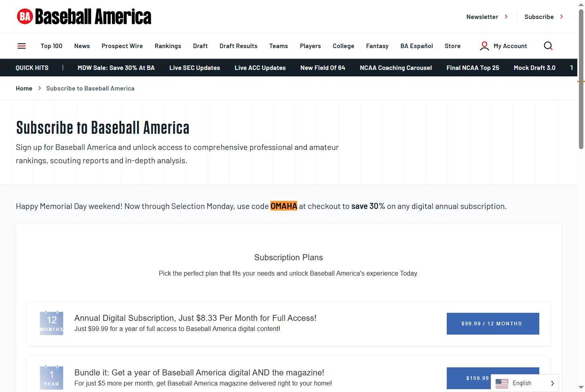
Task: Click the US flag language icon
Action: tap(502, 383)
